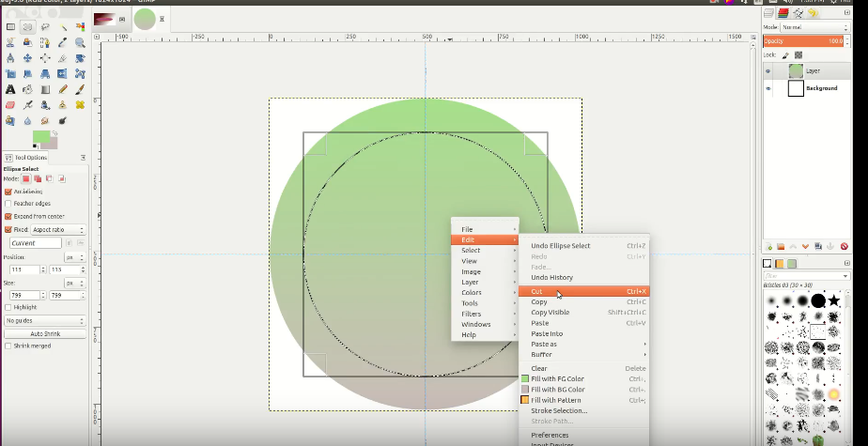This screenshot has height=446, width=868.
Task: Choose Fill with FG Color entry
Action: click(583, 379)
